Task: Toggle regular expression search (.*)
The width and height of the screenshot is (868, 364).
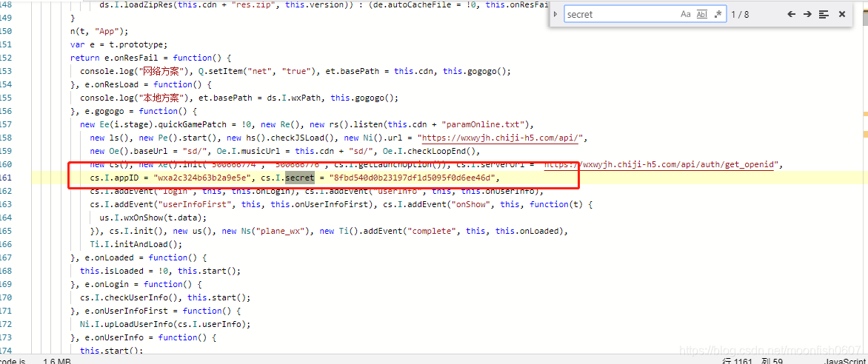Action: (x=718, y=14)
